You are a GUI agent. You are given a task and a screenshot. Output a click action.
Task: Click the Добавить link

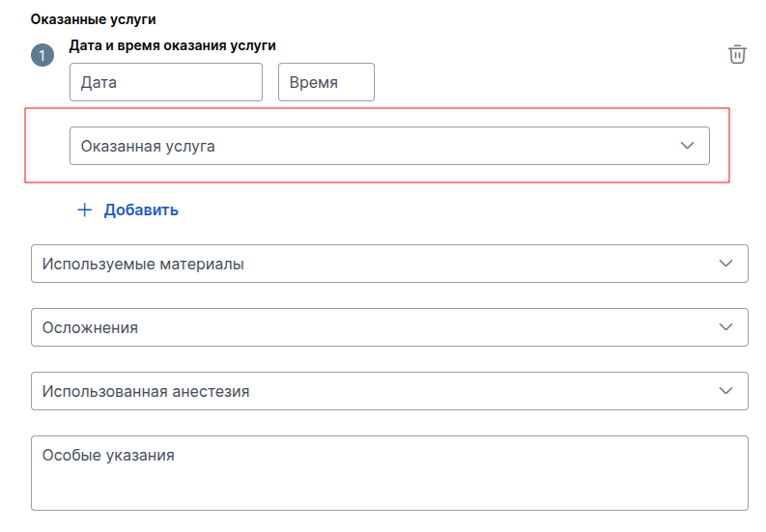141,210
